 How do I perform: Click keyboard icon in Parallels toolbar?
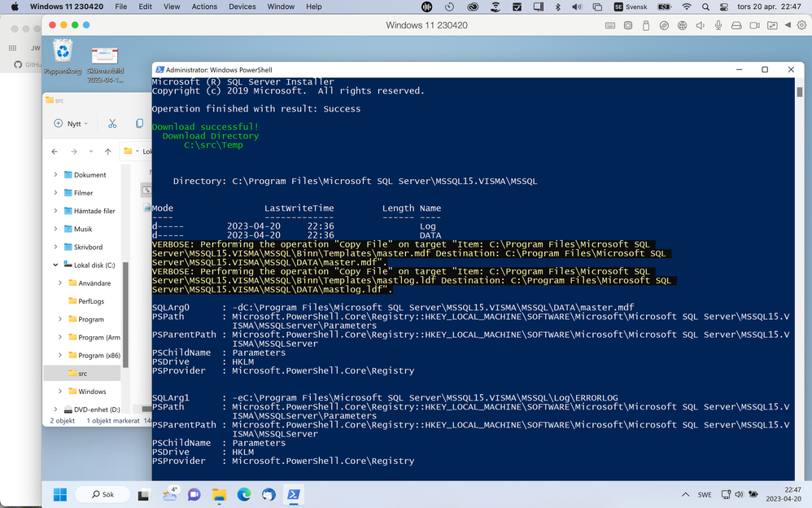[610, 25]
